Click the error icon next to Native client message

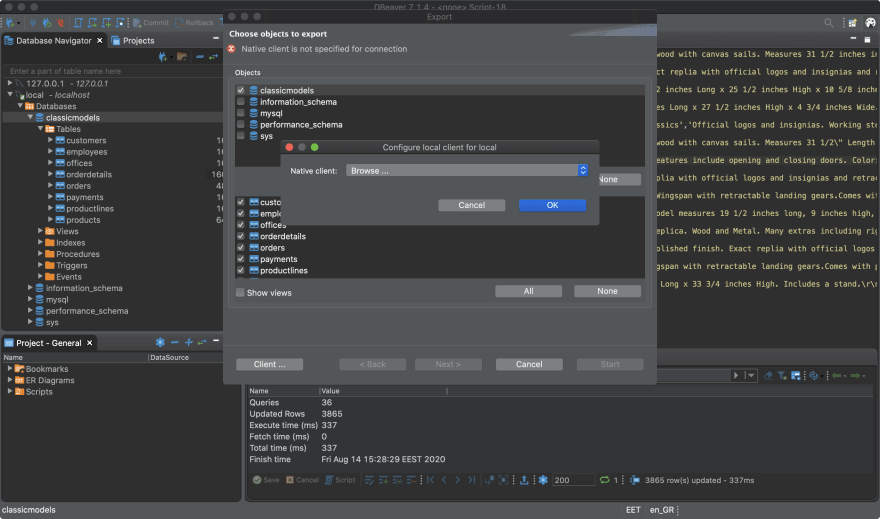coord(231,49)
